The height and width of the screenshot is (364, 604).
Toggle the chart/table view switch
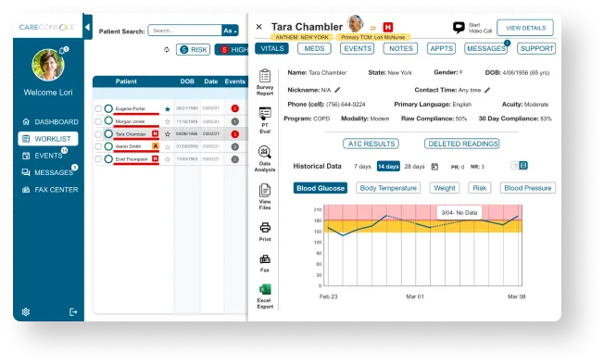pyautogui.click(x=519, y=166)
